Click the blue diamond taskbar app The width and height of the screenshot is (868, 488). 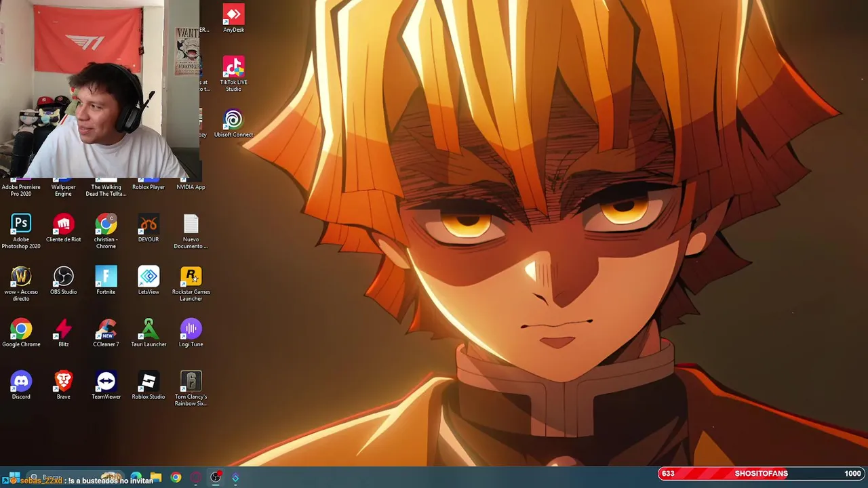[x=235, y=477]
